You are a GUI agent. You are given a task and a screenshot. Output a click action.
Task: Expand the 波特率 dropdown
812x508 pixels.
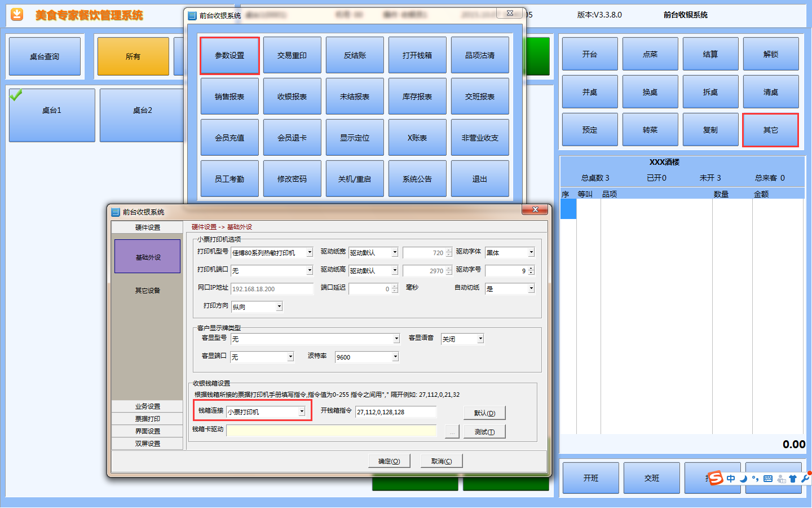(395, 357)
